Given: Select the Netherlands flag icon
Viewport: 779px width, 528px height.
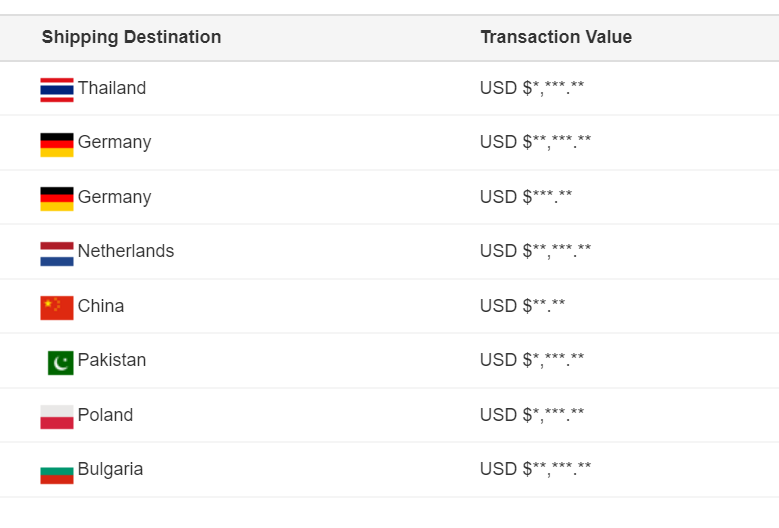Looking at the screenshot, I should point(57,254).
